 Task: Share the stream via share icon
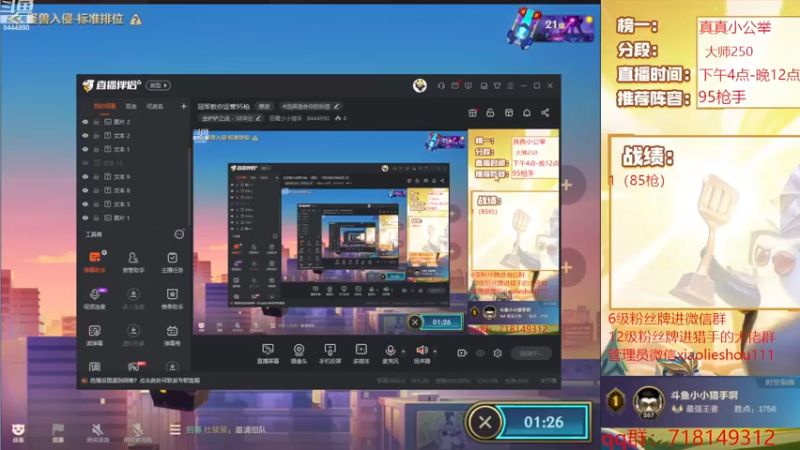(x=545, y=113)
